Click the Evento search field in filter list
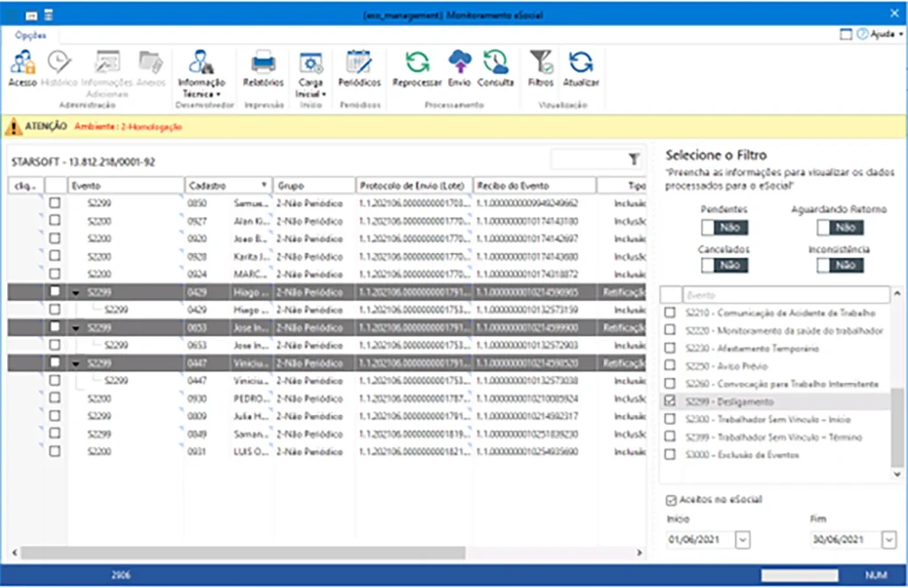The image size is (908, 588). coord(787,295)
